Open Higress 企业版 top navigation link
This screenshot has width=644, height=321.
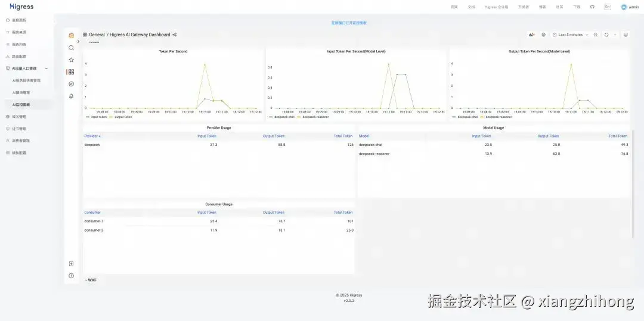click(x=496, y=7)
